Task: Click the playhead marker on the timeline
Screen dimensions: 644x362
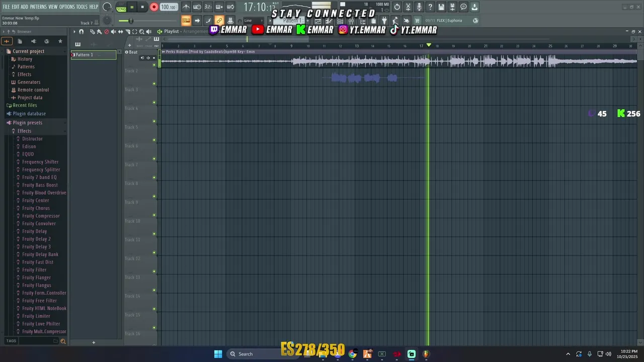Action: click(429, 45)
